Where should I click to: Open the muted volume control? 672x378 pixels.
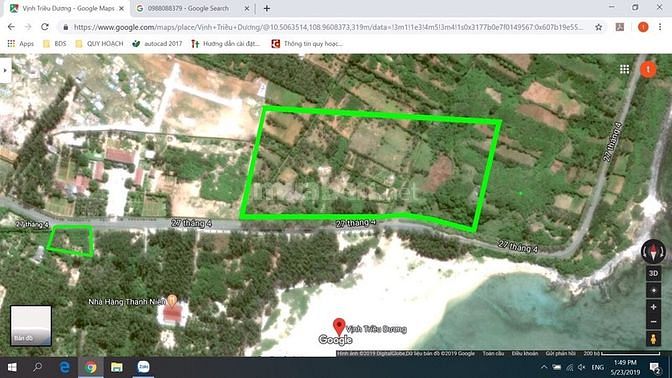click(582, 367)
